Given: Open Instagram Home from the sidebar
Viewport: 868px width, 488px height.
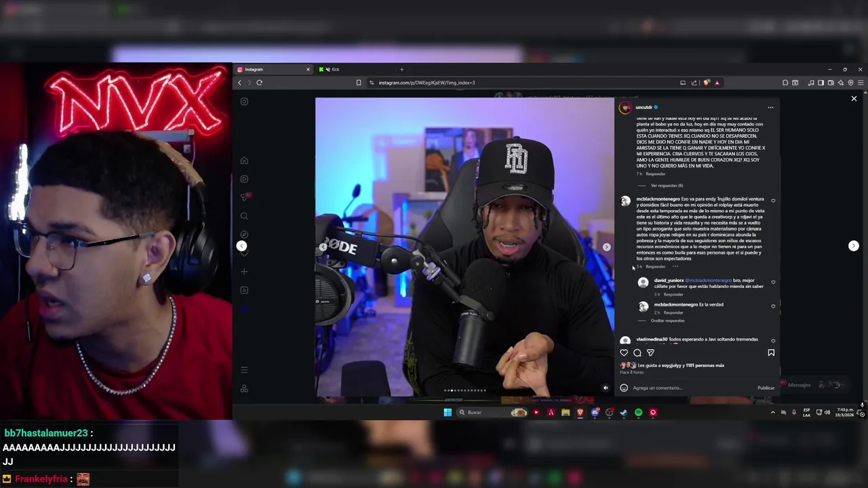Looking at the screenshot, I should coord(244,161).
